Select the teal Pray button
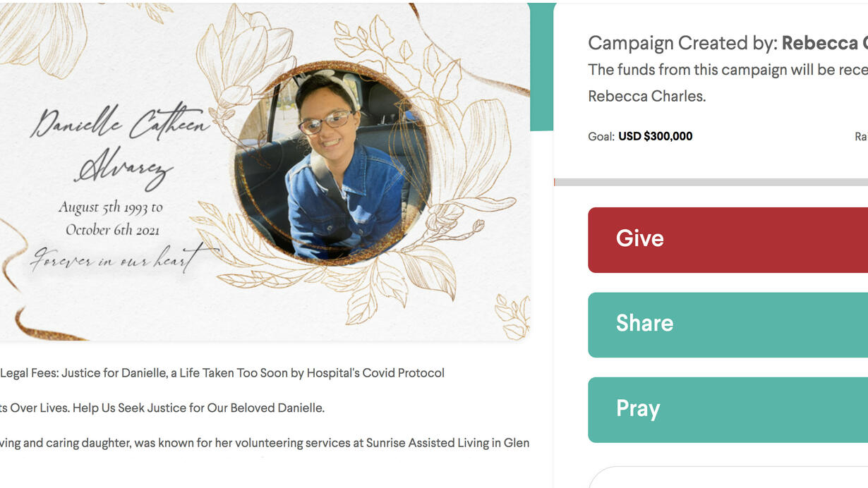Viewport: 868px width, 488px height. pos(728,410)
